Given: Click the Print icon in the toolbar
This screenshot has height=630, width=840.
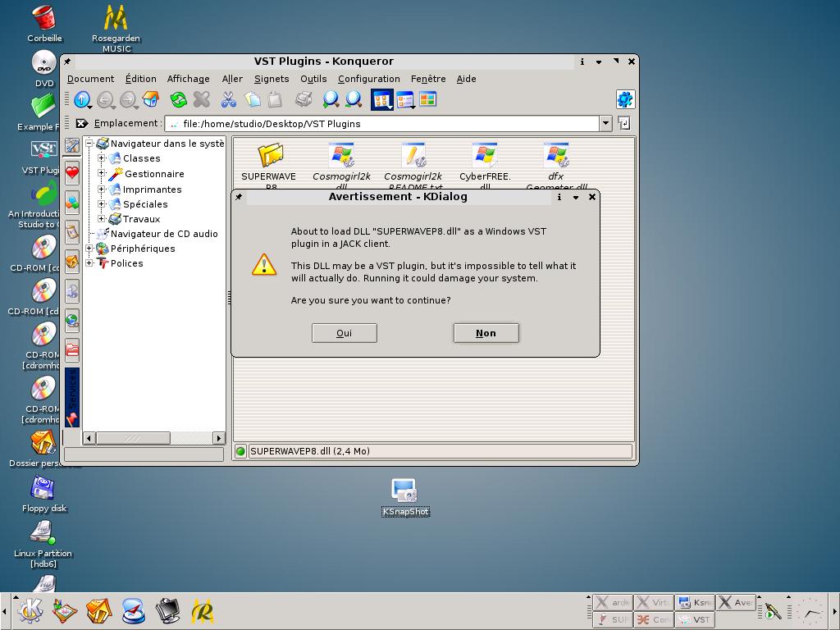Looking at the screenshot, I should (304, 100).
